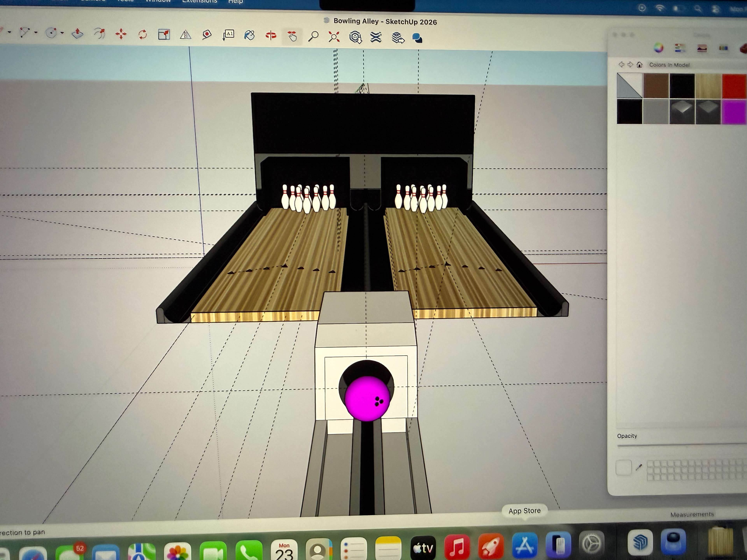Activate the Orbit tool

pyautogui.click(x=271, y=35)
